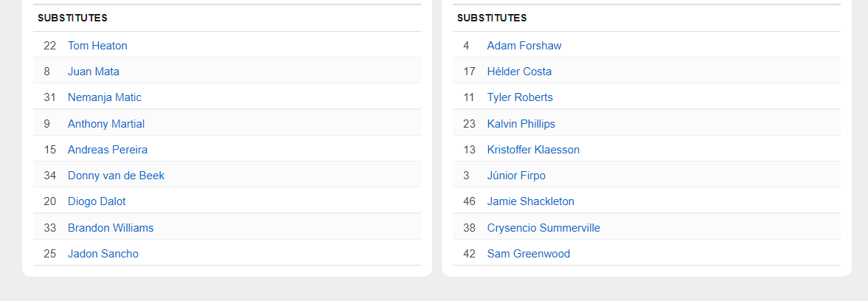
Task: Select Tyler Roberts from substitutes
Action: [520, 97]
